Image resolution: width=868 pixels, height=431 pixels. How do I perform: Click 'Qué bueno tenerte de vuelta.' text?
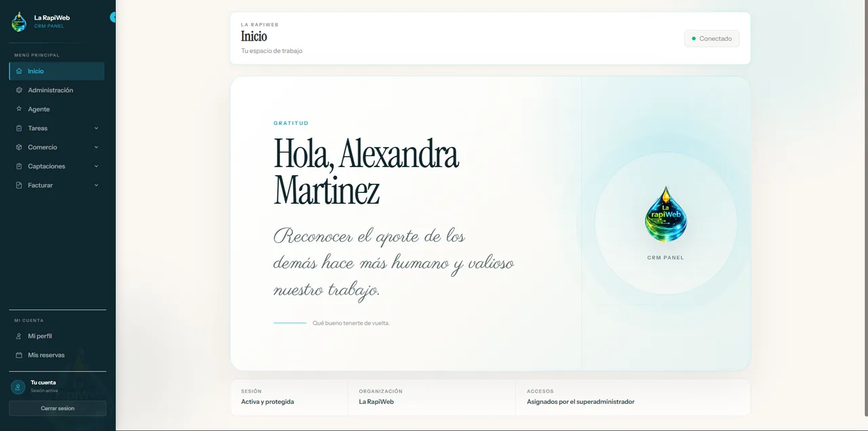point(351,323)
